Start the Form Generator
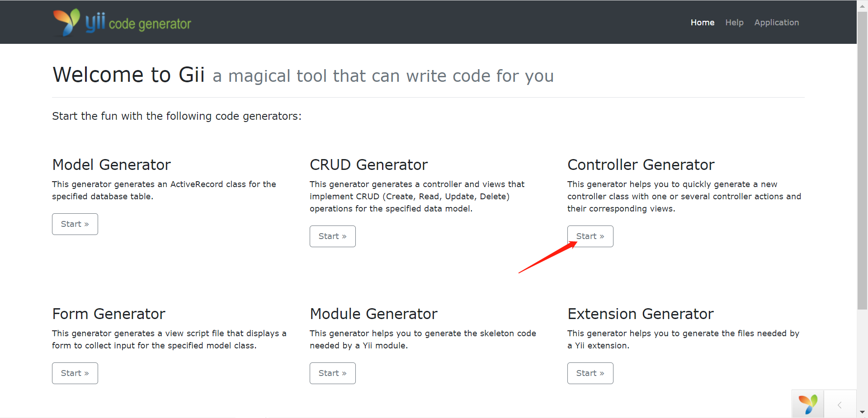The image size is (868, 418). (x=75, y=373)
